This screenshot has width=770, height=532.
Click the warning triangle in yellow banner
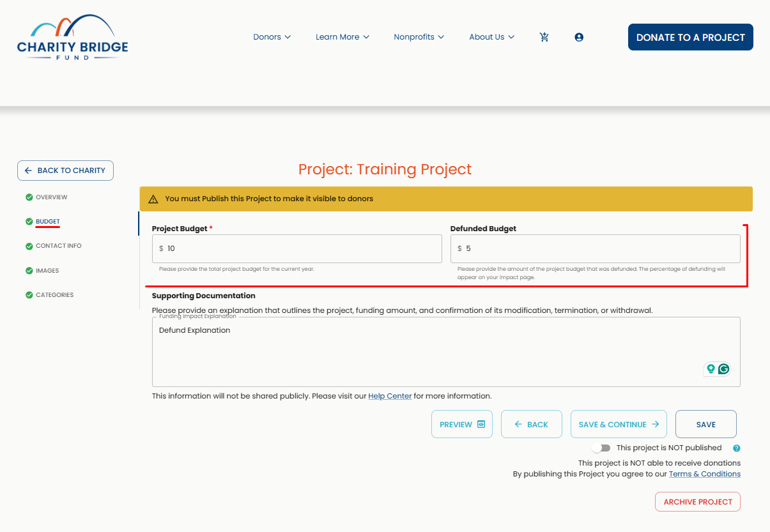153,199
